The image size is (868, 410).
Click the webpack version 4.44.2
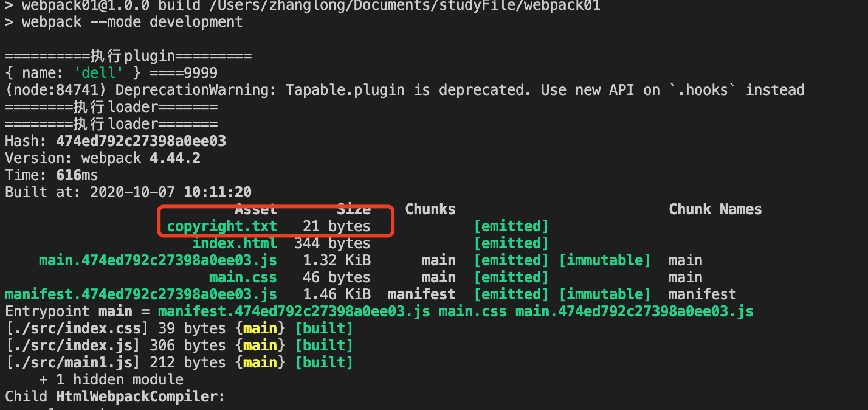[175, 158]
